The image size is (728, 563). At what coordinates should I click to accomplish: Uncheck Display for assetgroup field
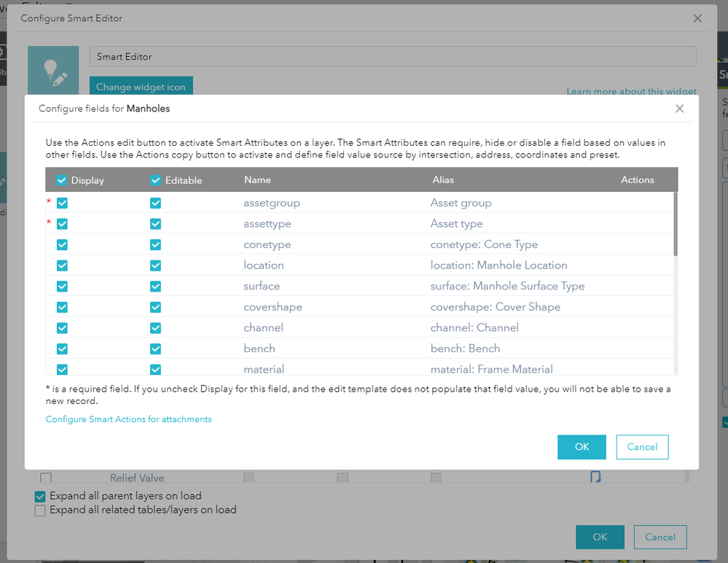[x=62, y=203]
